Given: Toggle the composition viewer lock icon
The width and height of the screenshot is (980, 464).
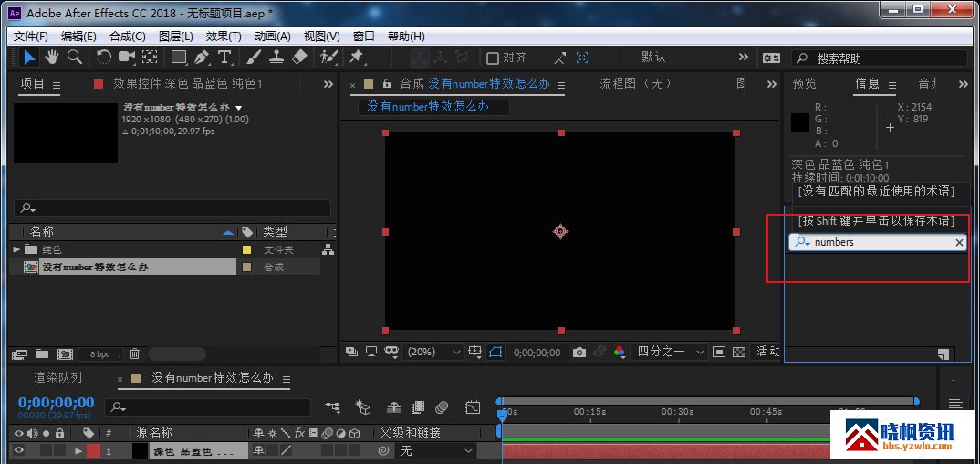Looking at the screenshot, I should (386, 83).
